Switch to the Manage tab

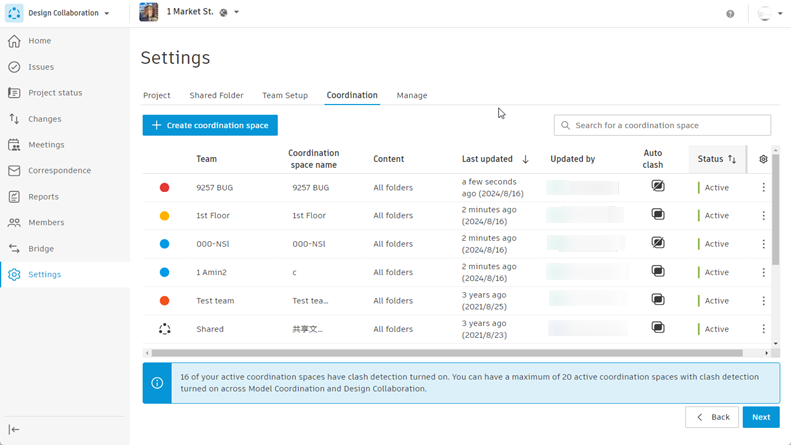coord(411,96)
